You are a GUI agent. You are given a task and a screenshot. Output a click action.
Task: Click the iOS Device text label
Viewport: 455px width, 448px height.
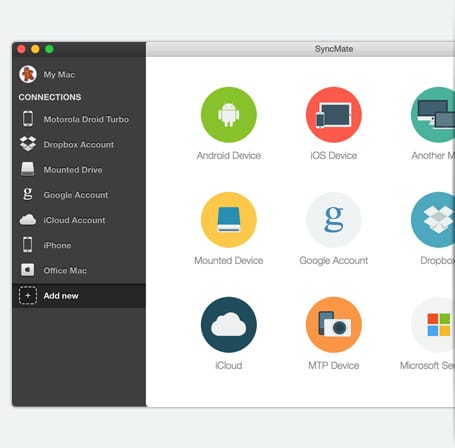(x=334, y=156)
